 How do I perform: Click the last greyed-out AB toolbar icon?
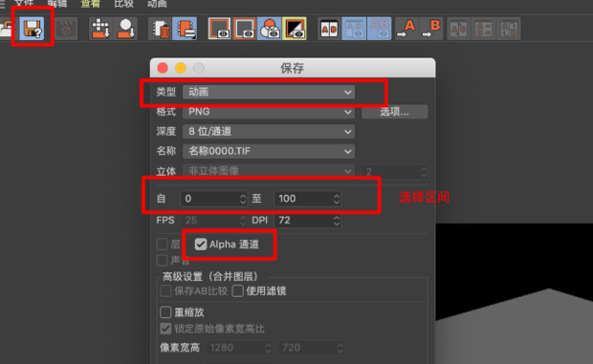(x=509, y=29)
